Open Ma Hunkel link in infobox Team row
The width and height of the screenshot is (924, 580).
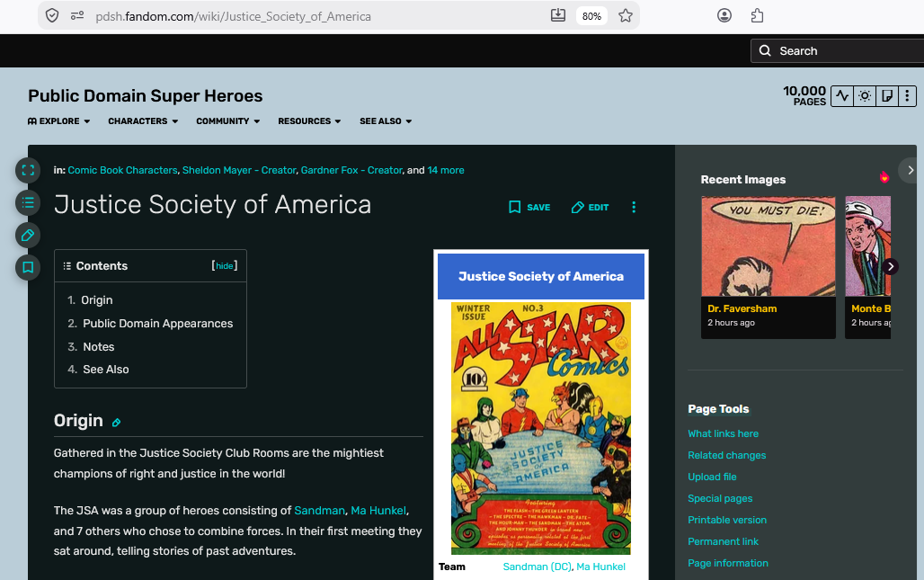[x=600, y=567]
